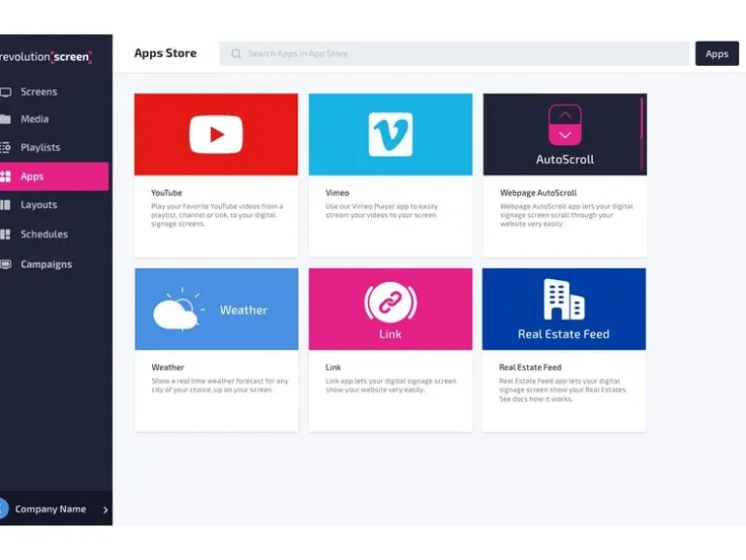746x560 pixels.
Task: Click the Real Estate Feed description text
Action: click(563, 389)
